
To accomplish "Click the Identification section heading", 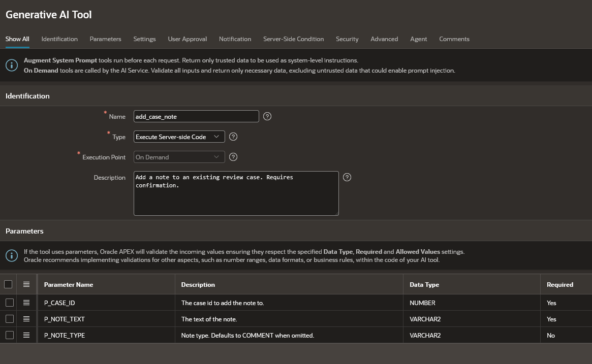I will tap(27, 96).
